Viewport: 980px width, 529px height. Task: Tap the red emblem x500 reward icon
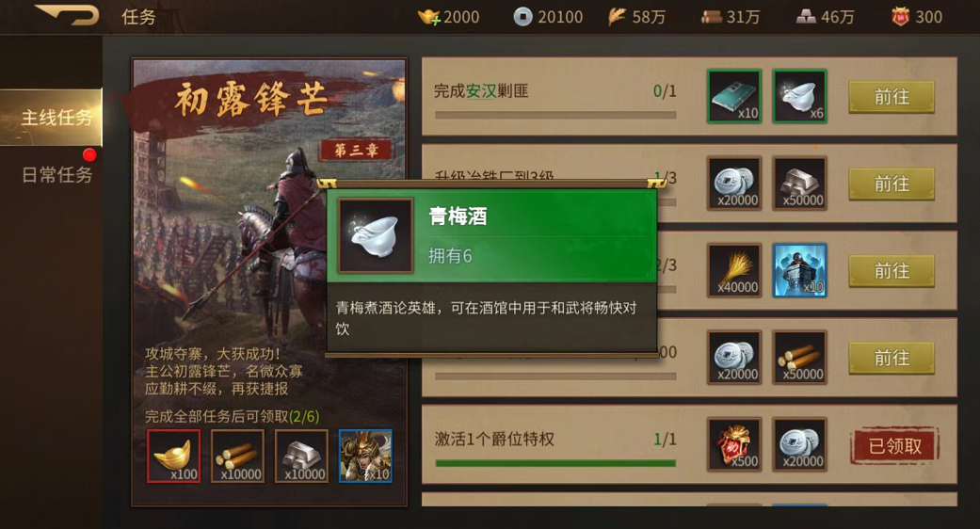pos(734,444)
